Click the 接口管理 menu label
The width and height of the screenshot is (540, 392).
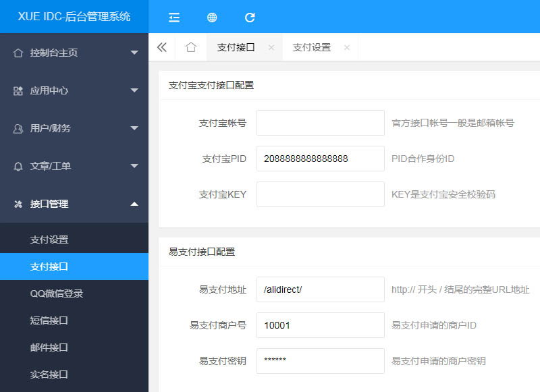[x=49, y=204]
